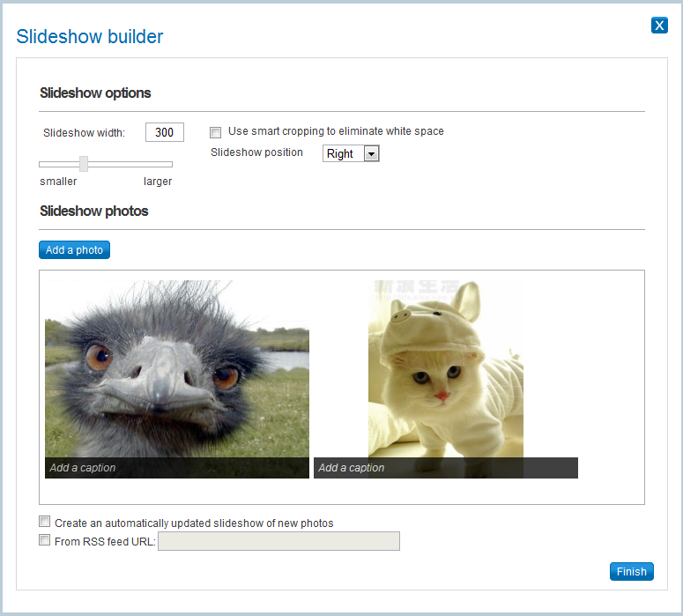Screen dimensions: 683x616
Task: Click the Slideshow position label
Action: (x=256, y=152)
